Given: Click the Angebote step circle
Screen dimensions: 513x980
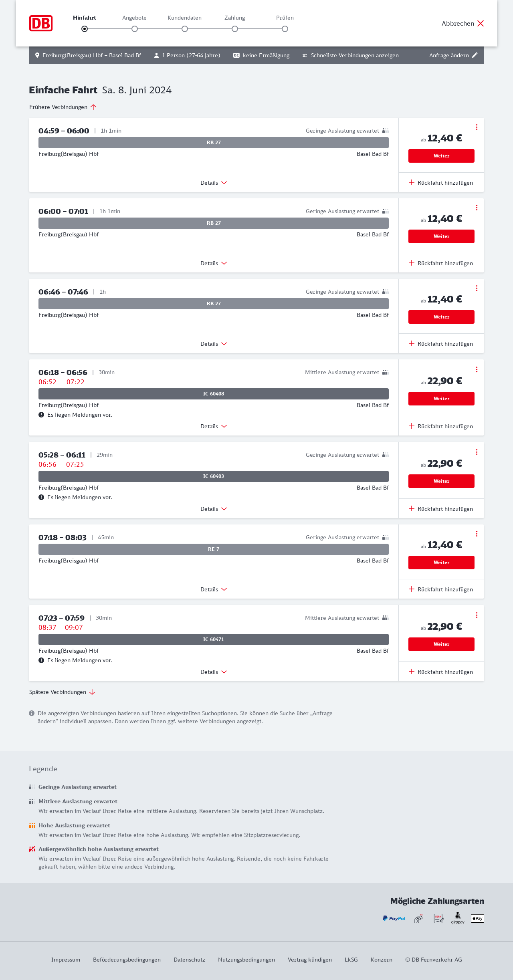Looking at the screenshot, I should point(135,29).
